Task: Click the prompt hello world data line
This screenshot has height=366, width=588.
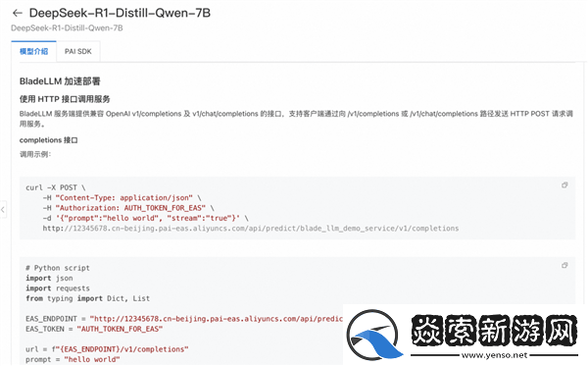Action: click(x=145, y=218)
